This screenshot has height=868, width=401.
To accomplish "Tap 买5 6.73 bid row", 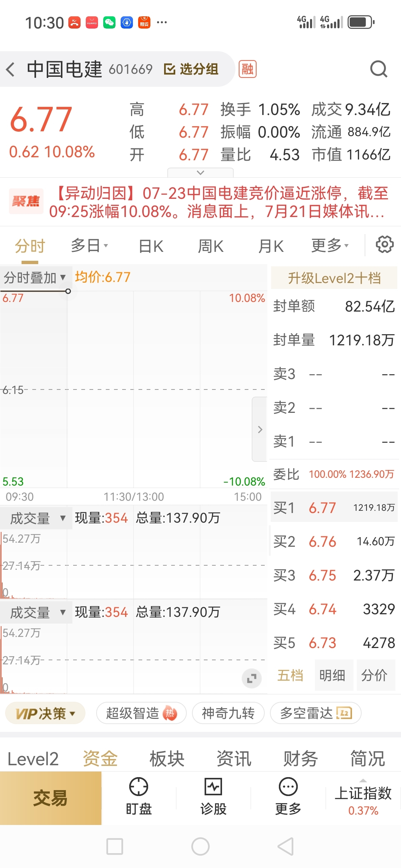I will 334,643.
